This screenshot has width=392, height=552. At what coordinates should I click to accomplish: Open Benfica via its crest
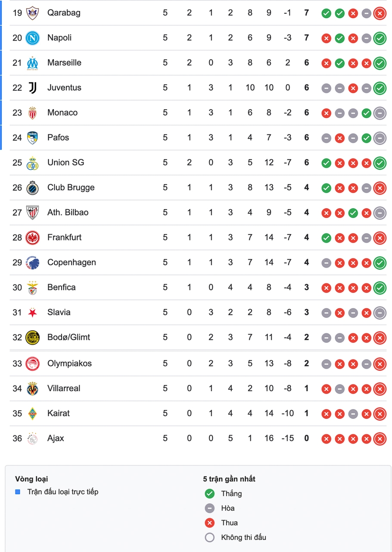click(x=32, y=288)
